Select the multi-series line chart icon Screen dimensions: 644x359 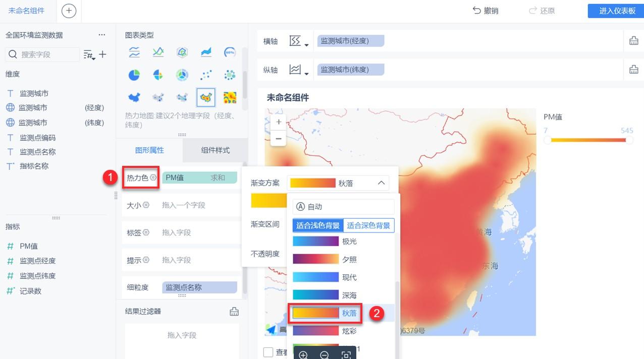click(134, 51)
